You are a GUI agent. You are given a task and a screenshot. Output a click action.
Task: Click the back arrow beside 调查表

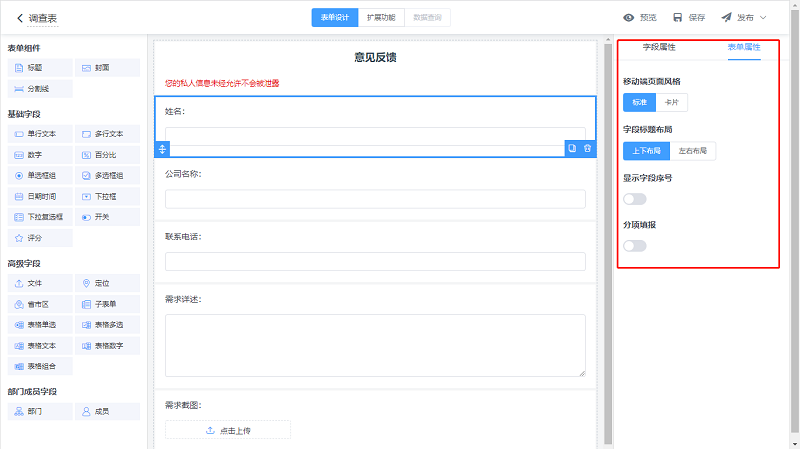(19, 18)
